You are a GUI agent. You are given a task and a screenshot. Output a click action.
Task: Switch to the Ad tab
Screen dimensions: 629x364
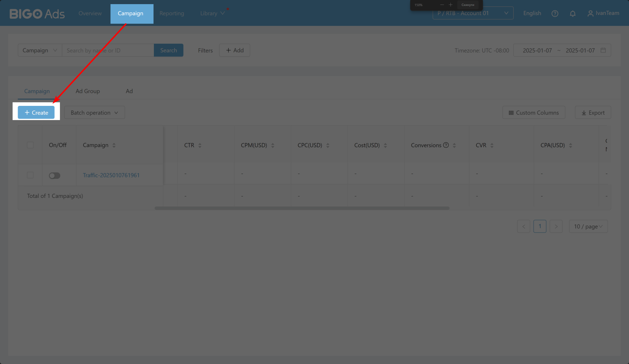(129, 91)
